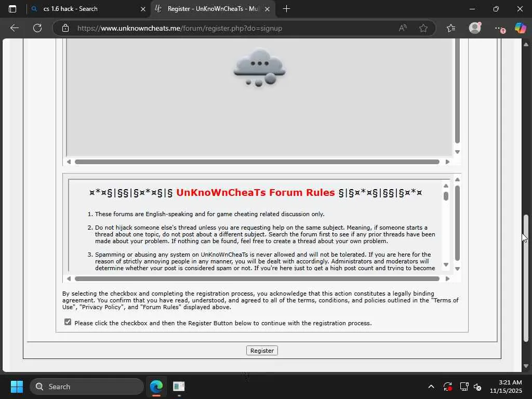Go back to the previous page
Image resolution: width=532 pixels, height=399 pixels.
(14, 28)
